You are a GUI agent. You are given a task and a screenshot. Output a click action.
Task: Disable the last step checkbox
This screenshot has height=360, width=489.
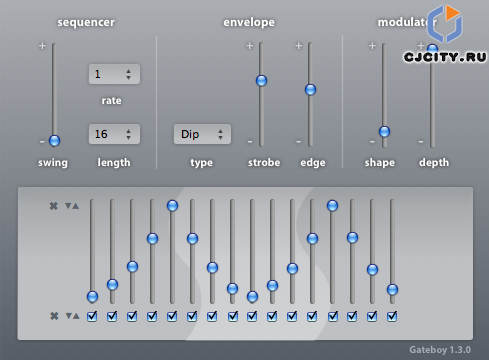click(392, 316)
